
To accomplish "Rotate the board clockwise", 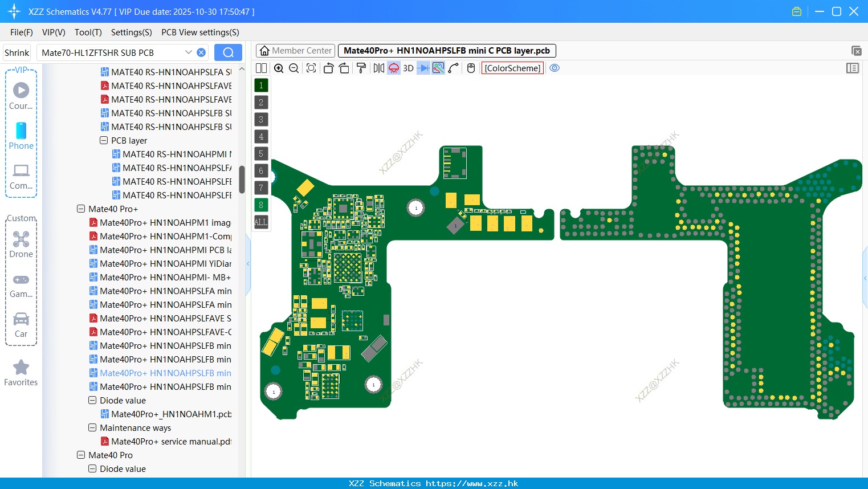I will [344, 68].
